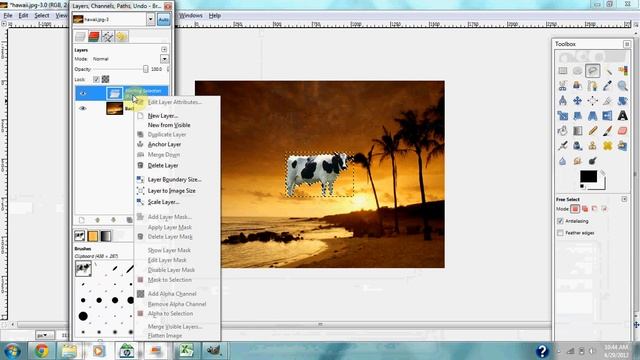Image resolution: width=640 pixels, height=360 pixels.
Task: Select the Color Picker eyedropper tool
Action: point(608,86)
